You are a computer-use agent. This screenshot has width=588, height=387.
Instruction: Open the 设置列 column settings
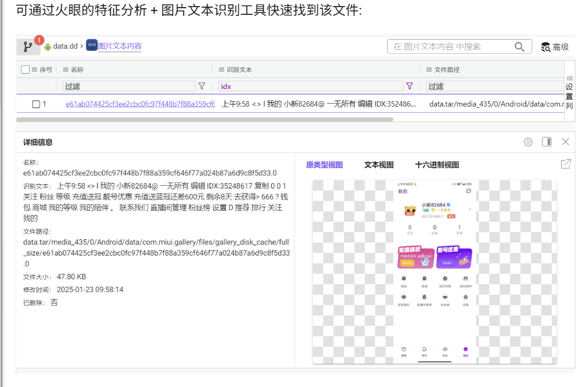coord(569,91)
